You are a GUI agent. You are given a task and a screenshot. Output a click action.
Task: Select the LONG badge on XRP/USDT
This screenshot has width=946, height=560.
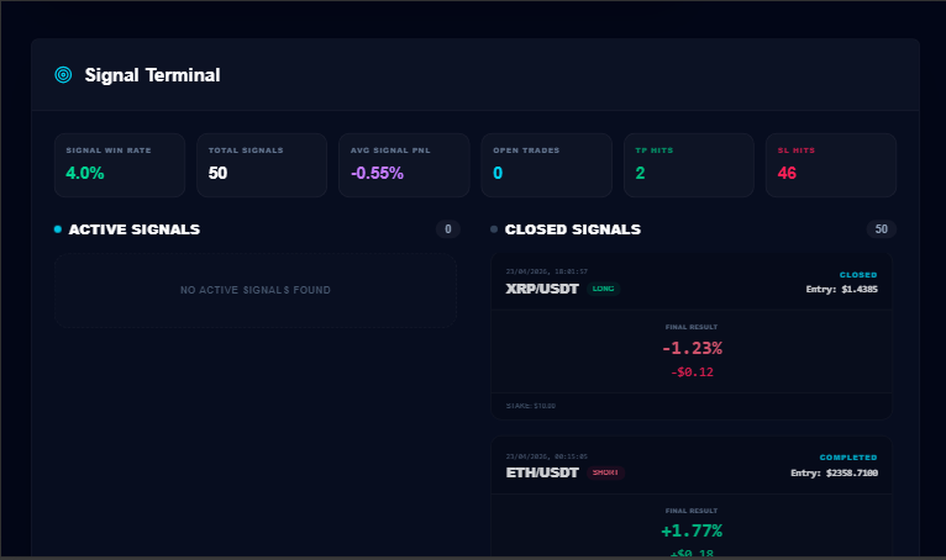pos(603,289)
